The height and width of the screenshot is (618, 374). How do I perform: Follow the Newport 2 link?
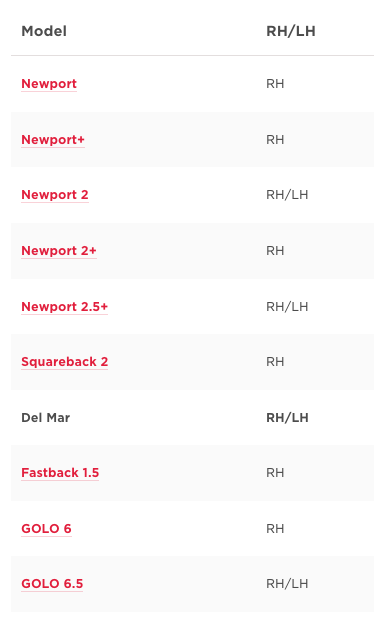point(55,195)
